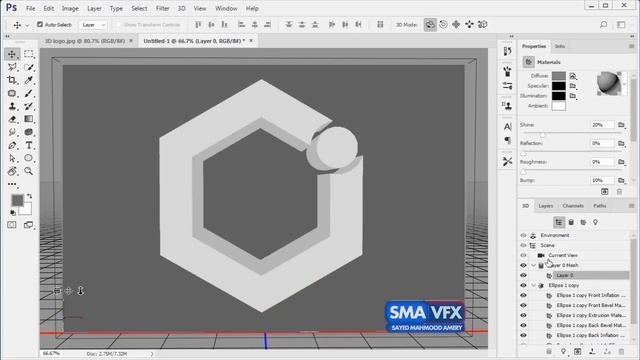Click the foreground color swatch in toolbox
Viewport: 640px width, 360px height.
(x=18, y=200)
